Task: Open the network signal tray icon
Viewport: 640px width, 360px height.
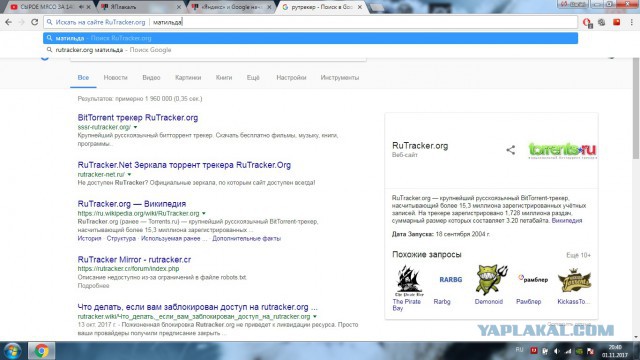Action: click(568, 351)
